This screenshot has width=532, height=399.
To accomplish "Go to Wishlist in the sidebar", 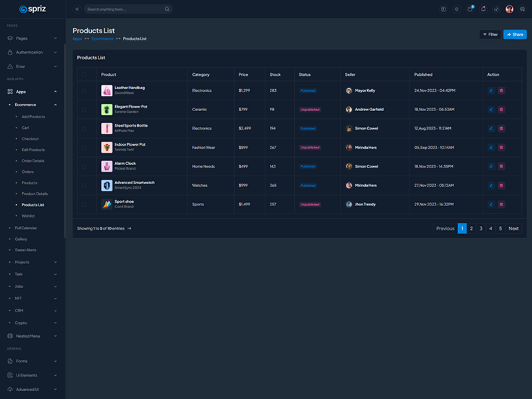I will (28, 216).
